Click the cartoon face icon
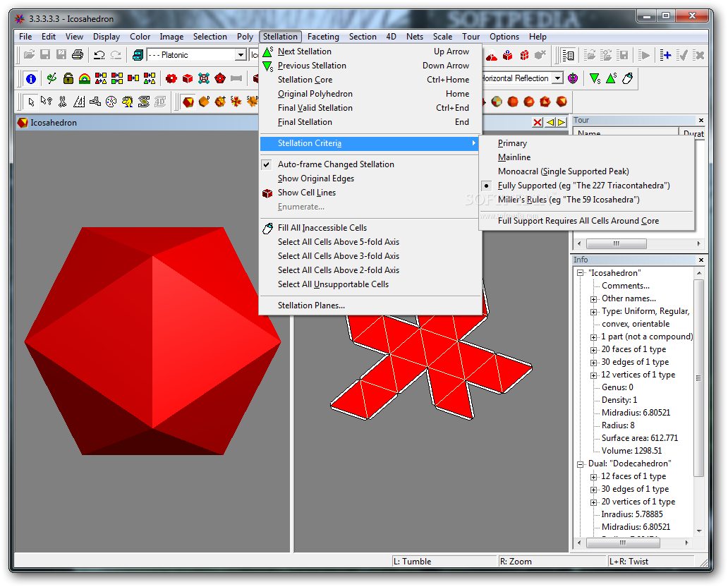The height and width of the screenshot is (587, 728). pos(127,102)
